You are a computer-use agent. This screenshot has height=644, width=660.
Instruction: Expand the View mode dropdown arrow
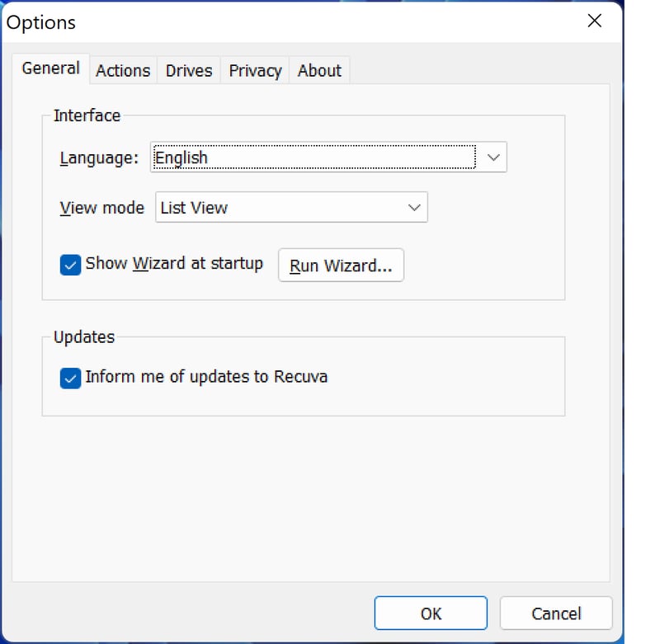tap(414, 208)
